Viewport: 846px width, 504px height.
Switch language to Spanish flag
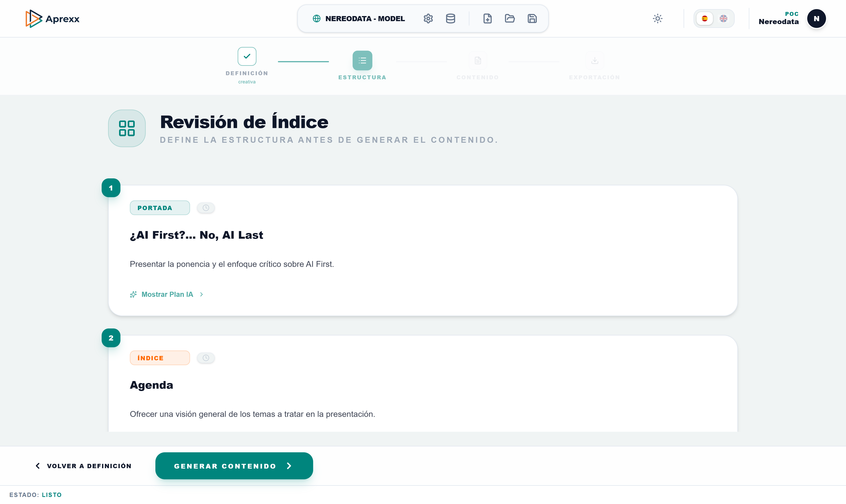coord(704,19)
